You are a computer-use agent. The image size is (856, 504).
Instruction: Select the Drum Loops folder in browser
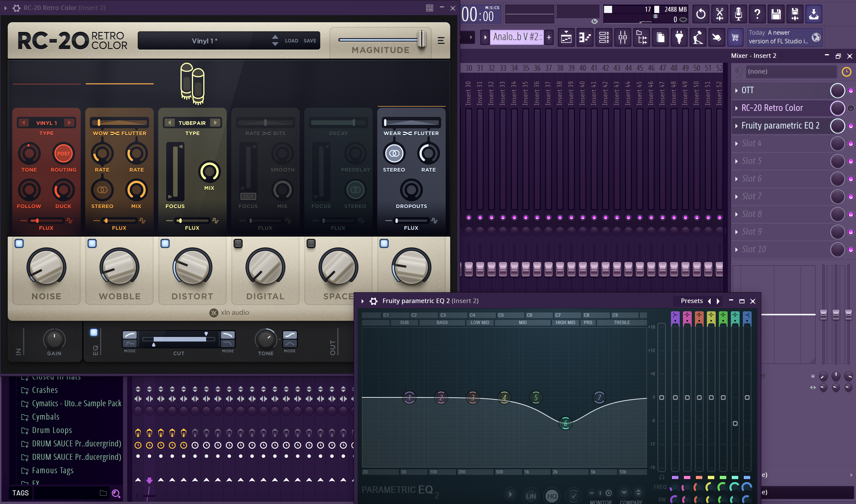coord(52,430)
